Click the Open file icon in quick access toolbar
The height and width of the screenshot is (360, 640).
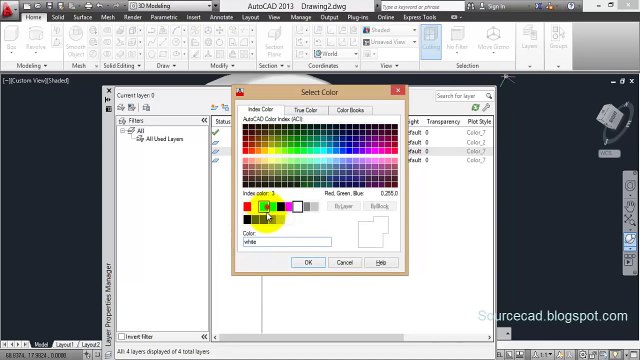coord(38,6)
